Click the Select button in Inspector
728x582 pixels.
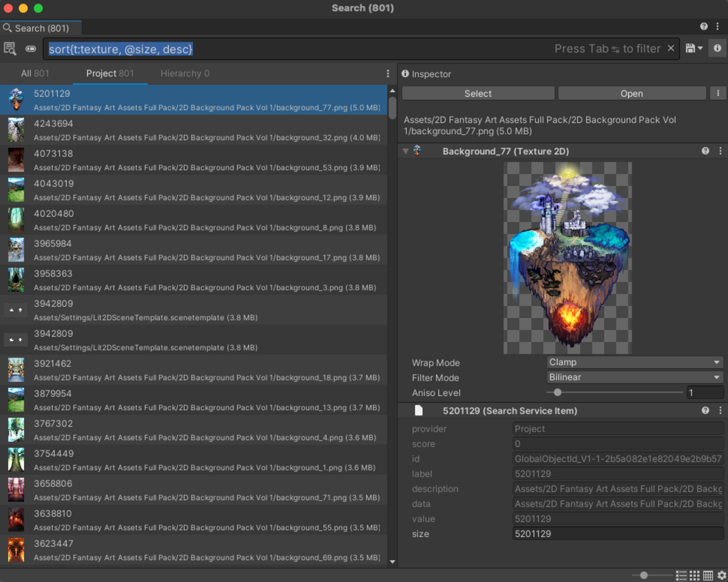pos(478,93)
